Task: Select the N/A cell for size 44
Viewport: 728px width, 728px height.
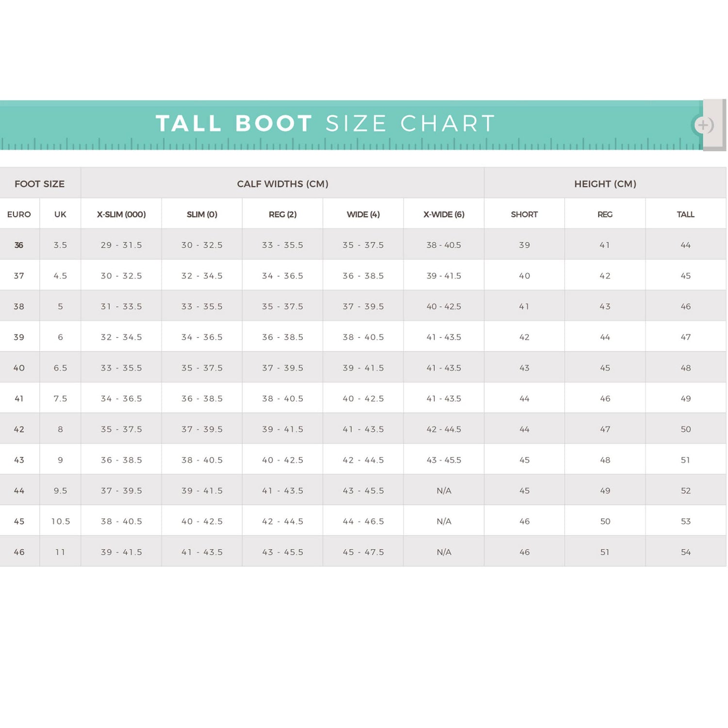Action: 443,490
